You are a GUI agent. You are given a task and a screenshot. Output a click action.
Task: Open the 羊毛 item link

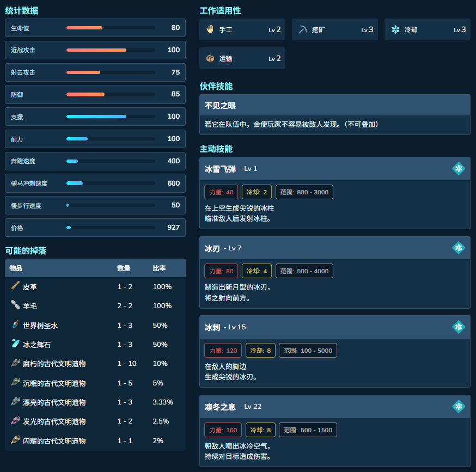coord(30,306)
